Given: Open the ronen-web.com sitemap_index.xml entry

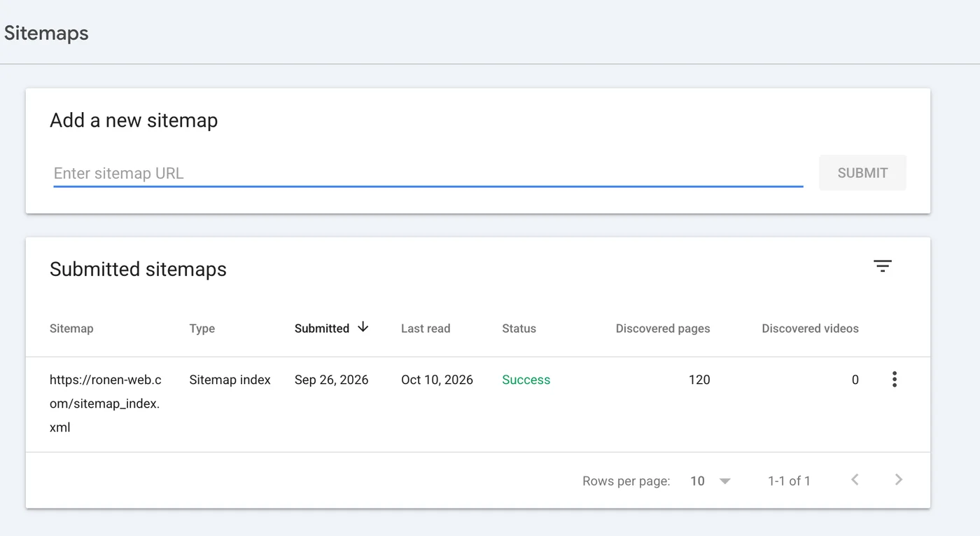Looking at the screenshot, I should click(x=106, y=404).
